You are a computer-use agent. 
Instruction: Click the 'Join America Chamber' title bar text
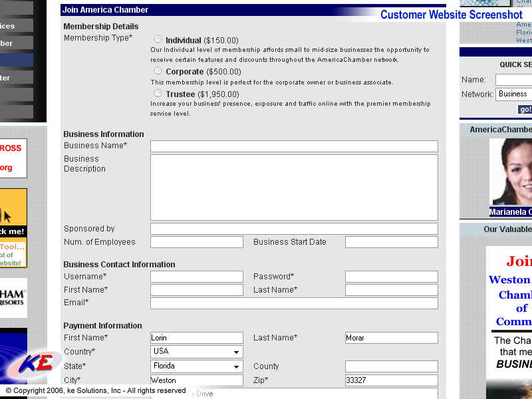(105, 10)
